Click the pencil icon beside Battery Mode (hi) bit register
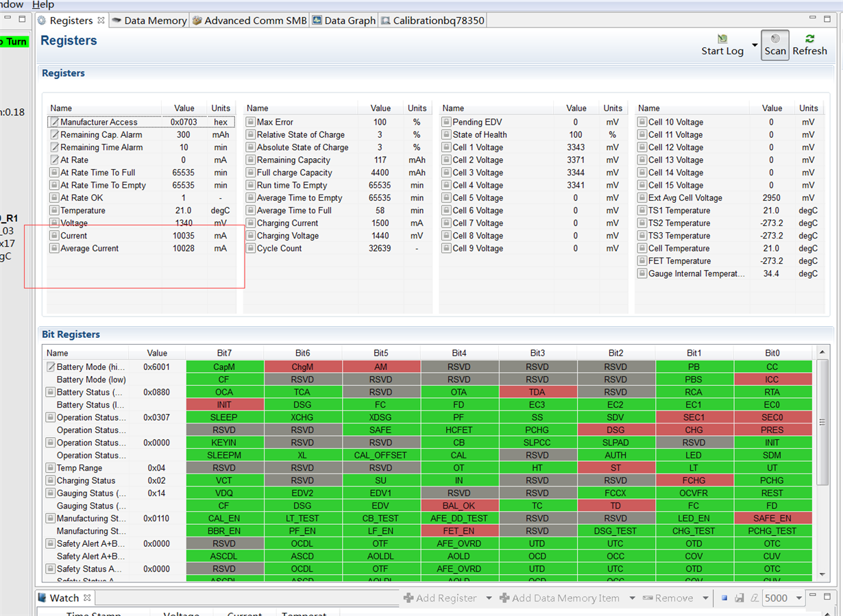Image resolution: width=843 pixels, height=616 pixels. pos(51,367)
